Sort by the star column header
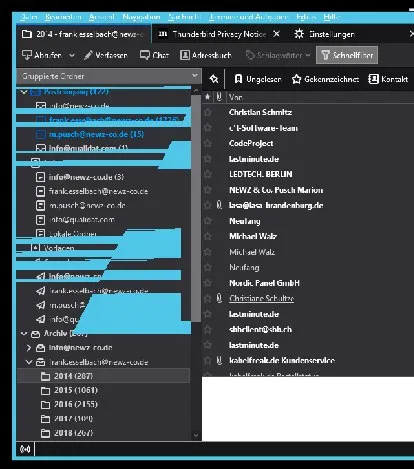414x469 pixels. point(208,97)
